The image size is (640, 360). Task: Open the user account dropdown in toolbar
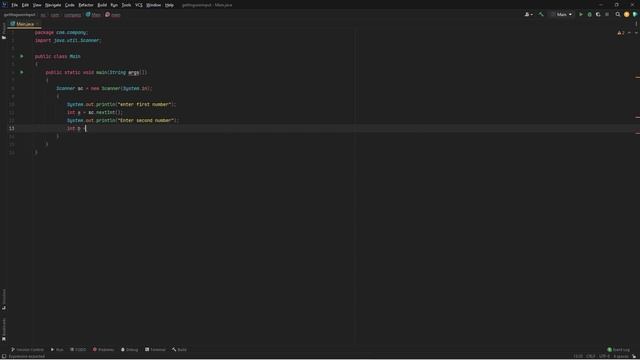click(528, 14)
